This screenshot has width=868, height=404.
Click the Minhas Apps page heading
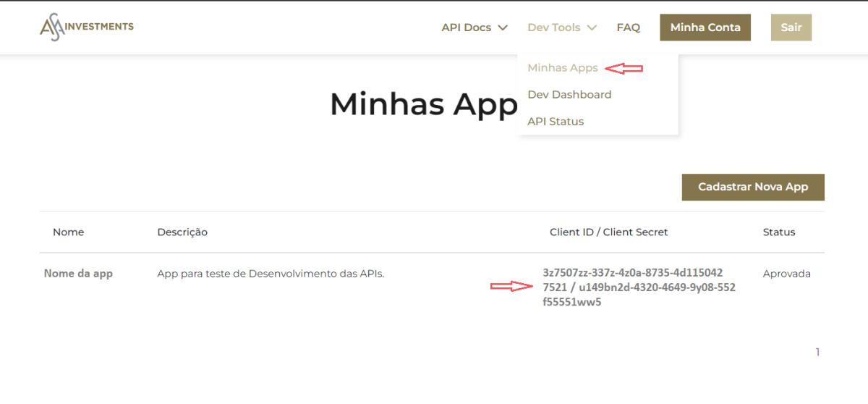(424, 104)
